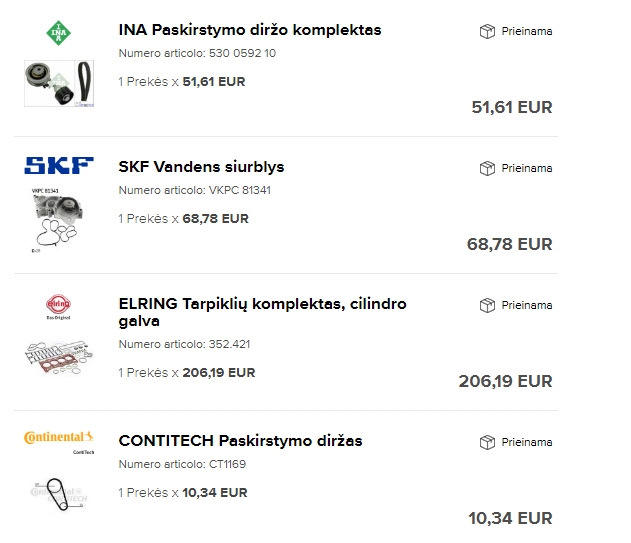Click the INA brand logo
Image resolution: width=631 pixels, height=543 pixels.
point(58,31)
